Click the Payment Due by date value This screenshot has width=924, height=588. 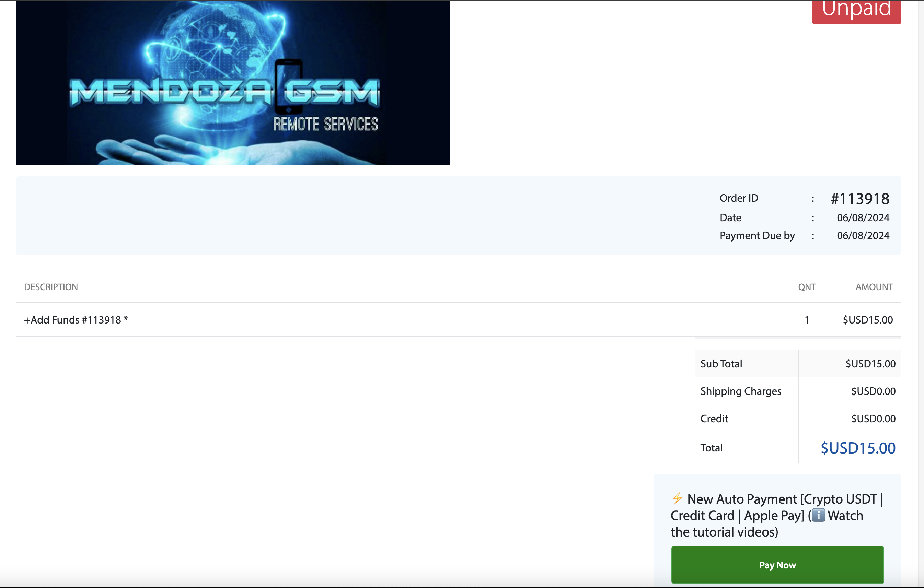click(x=863, y=235)
